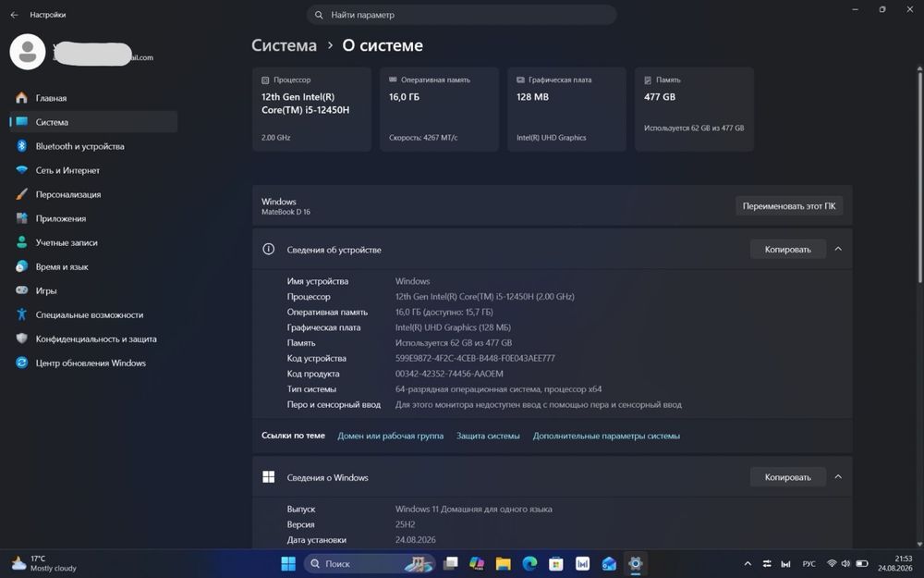Screen dimensions: 924x578
Task: Click the Windows logo beside Сведения о Windows
Action: 268,477
